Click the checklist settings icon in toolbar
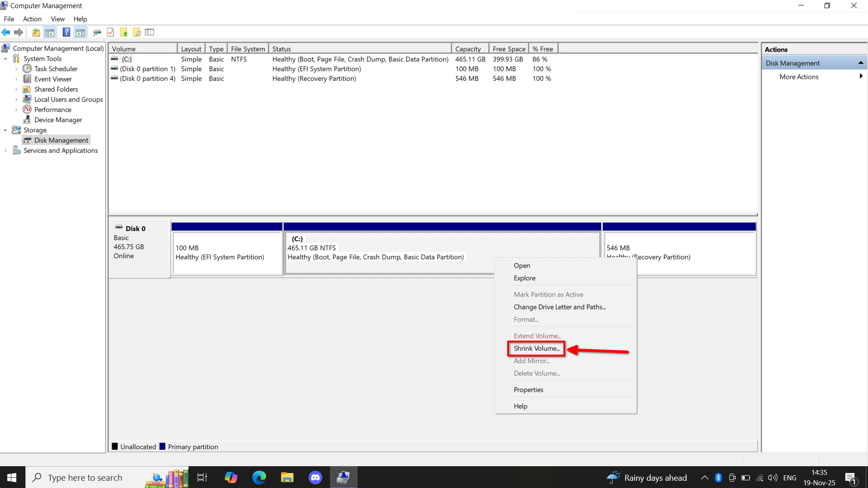This screenshot has height=488, width=868. click(150, 32)
